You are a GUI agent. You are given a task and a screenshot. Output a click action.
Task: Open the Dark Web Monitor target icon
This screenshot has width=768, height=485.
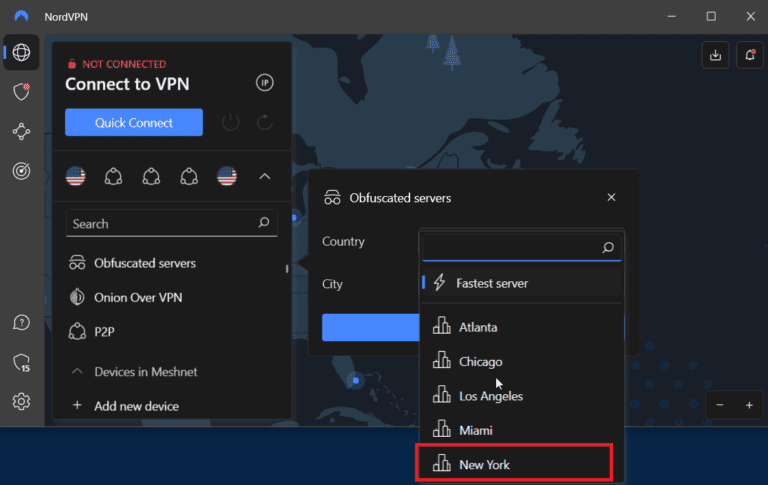pyautogui.click(x=20, y=171)
